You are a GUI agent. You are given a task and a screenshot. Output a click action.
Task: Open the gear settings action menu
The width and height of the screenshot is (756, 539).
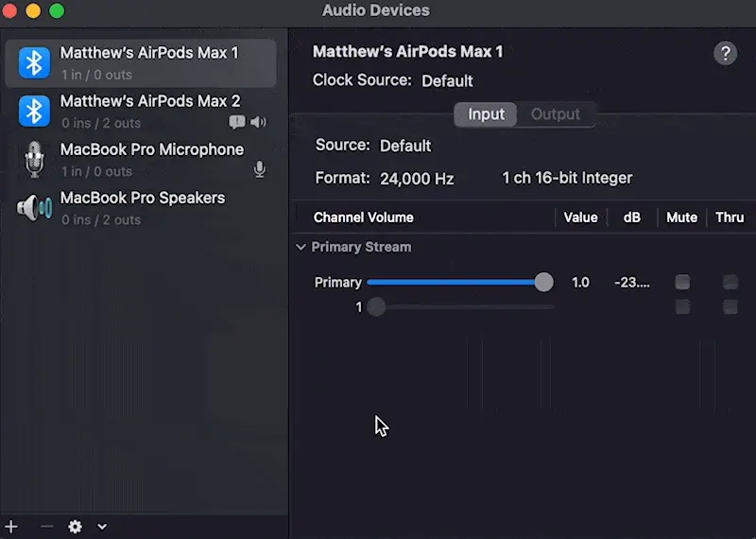75,527
